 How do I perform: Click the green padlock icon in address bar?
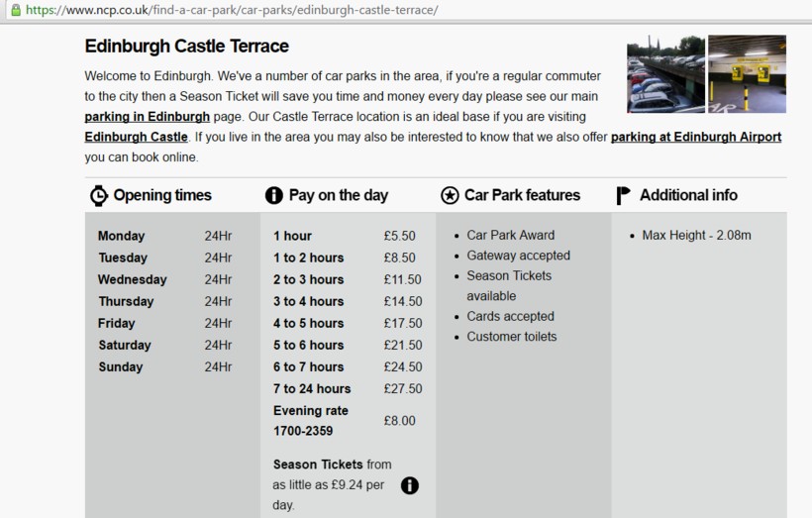click(x=14, y=10)
